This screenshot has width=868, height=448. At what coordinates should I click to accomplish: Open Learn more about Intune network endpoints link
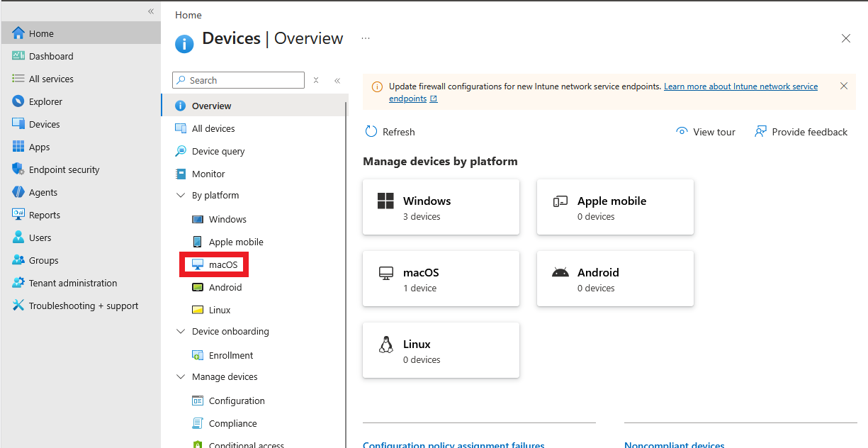[740, 86]
